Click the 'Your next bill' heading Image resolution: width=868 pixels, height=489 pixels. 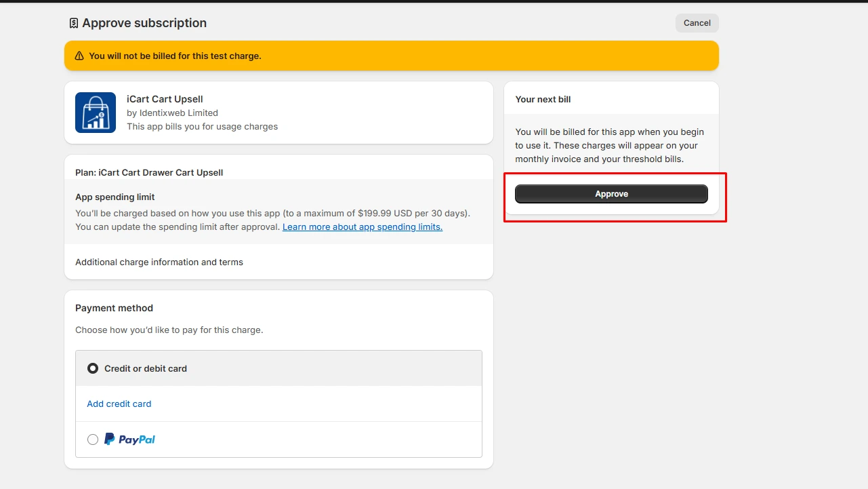pos(543,100)
